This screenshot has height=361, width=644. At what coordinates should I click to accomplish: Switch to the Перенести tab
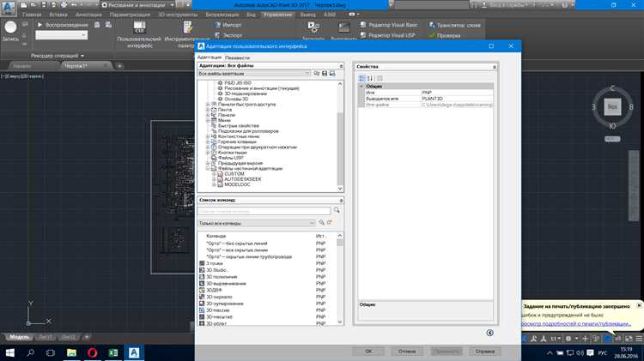click(237, 57)
